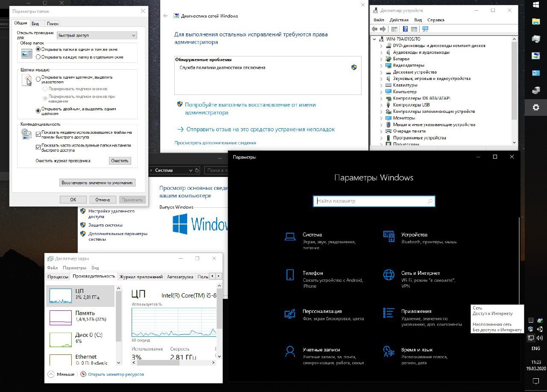Open the Сеть и Интернет globe icon
This screenshot has height=392, width=547.
click(388, 274)
